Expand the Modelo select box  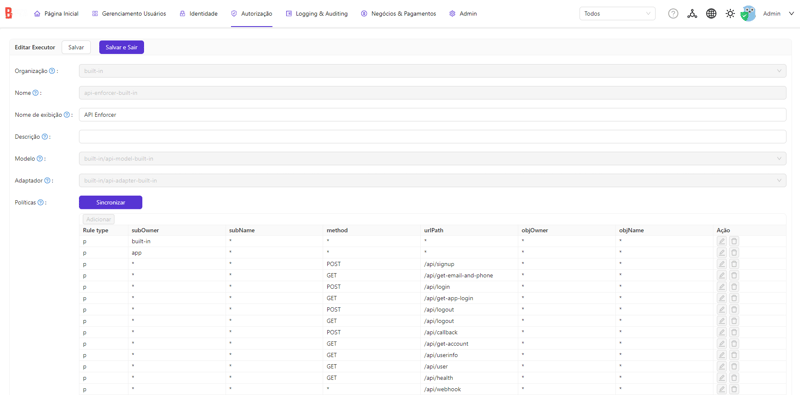[x=433, y=159]
